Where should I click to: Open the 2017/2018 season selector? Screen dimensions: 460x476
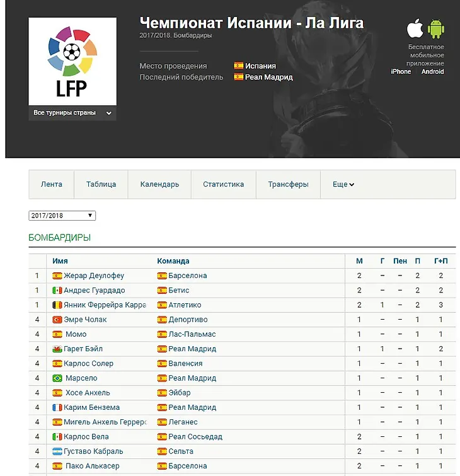tap(62, 216)
